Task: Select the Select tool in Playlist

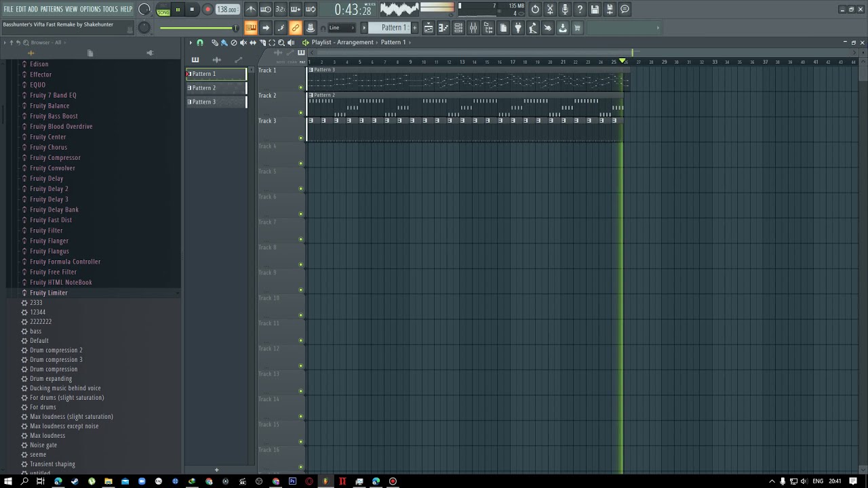Action: coord(272,43)
